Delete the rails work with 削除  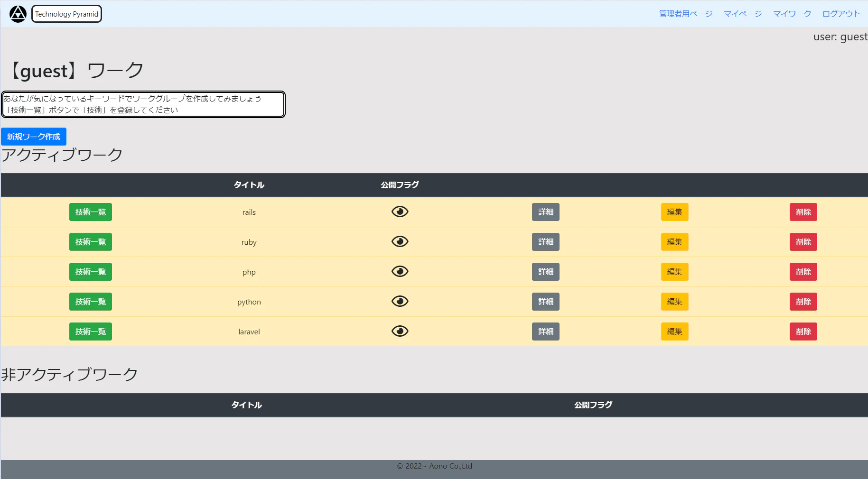coord(803,212)
